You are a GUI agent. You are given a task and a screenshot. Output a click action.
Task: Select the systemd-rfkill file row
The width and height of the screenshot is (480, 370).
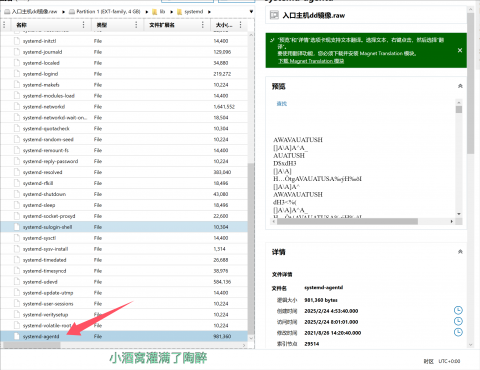click(124, 183)
